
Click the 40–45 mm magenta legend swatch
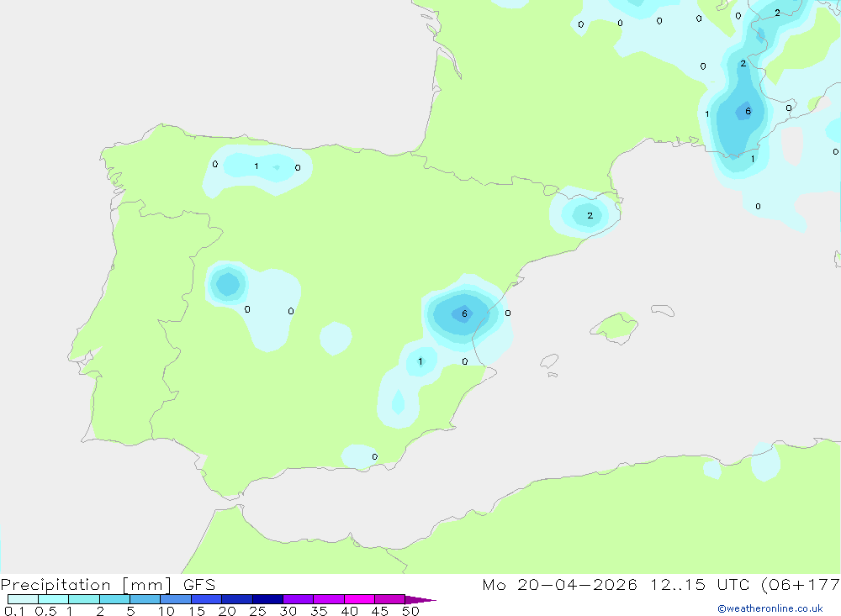pyautogui.click(x=359, y=599)
